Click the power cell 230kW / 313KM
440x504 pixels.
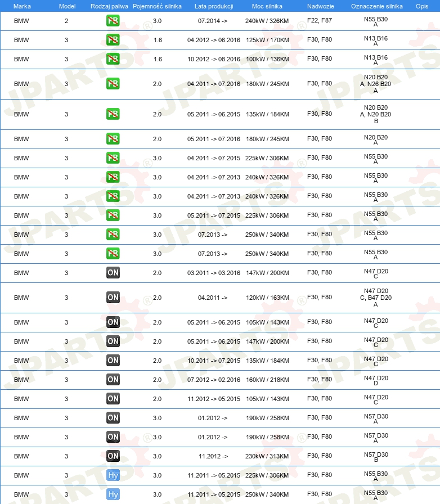coord(267,456)
